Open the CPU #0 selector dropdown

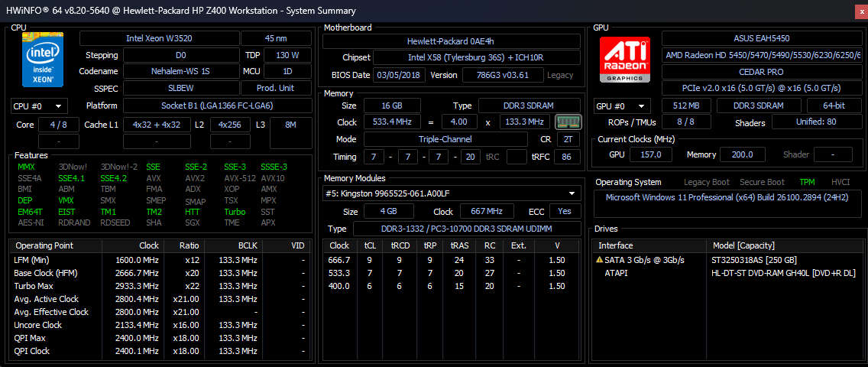click(39, 106)
